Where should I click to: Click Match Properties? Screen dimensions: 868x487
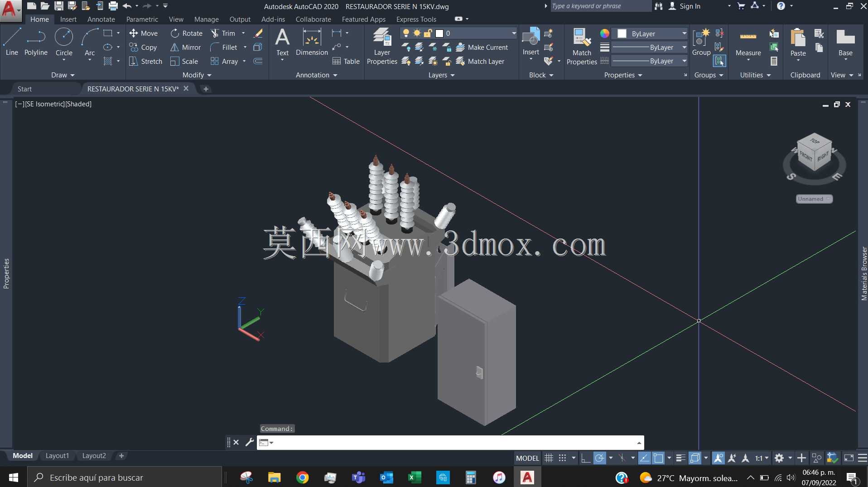tap(582, 46)
